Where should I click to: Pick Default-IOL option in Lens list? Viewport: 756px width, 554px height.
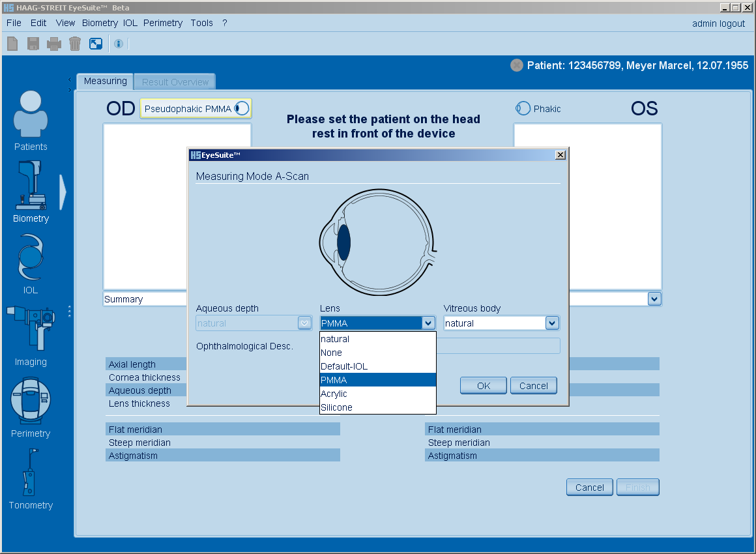pos(377,366)
